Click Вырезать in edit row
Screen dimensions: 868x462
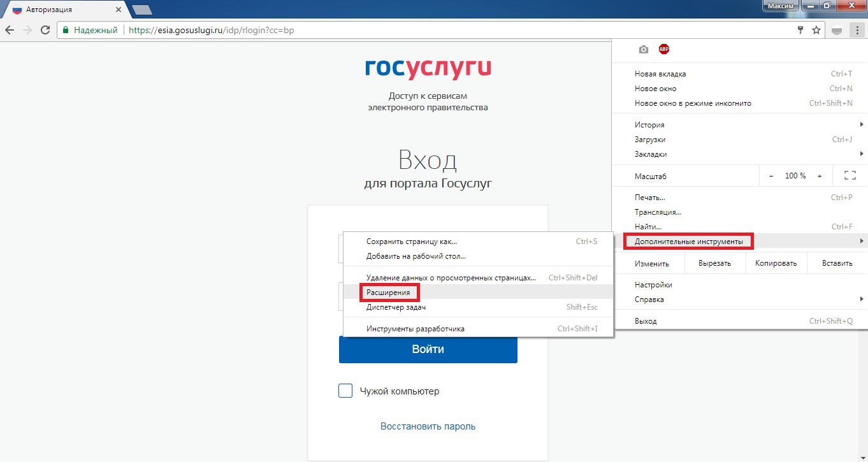(714, 263)
